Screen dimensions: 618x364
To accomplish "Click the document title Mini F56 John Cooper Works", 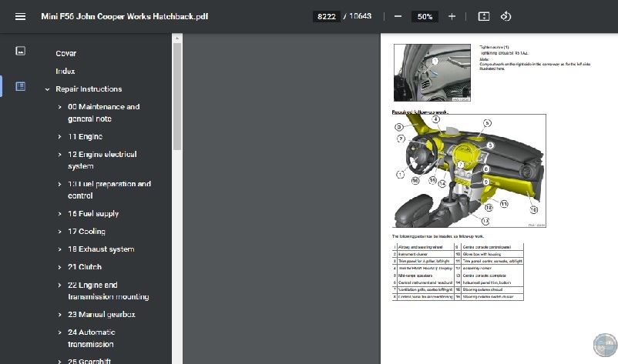I will (x=125, y=16).
